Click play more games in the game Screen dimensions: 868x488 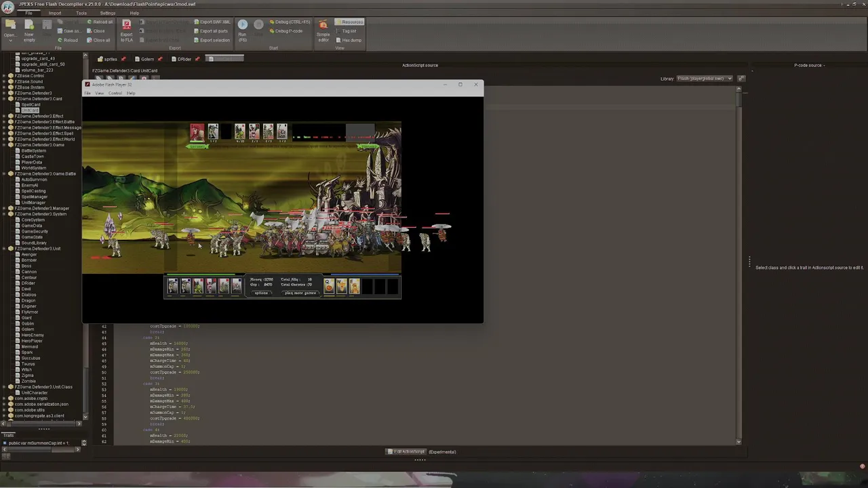[300, 293]
